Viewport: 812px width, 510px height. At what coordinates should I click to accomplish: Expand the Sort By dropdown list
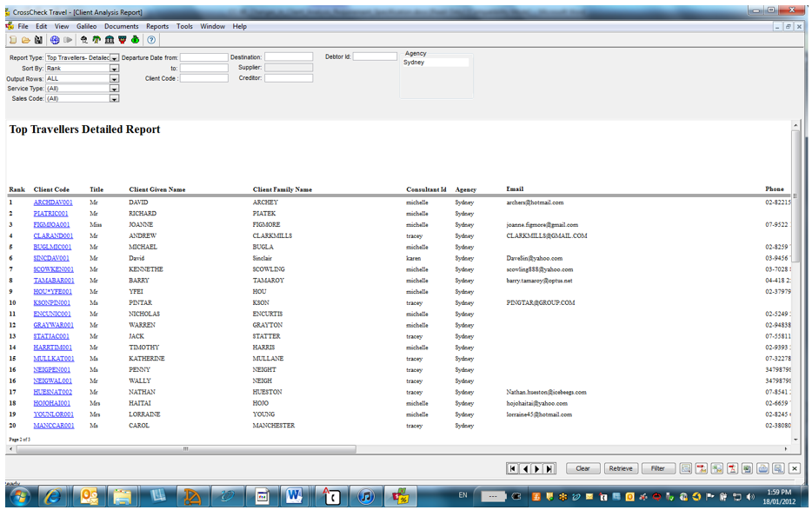tap(113, 67)
